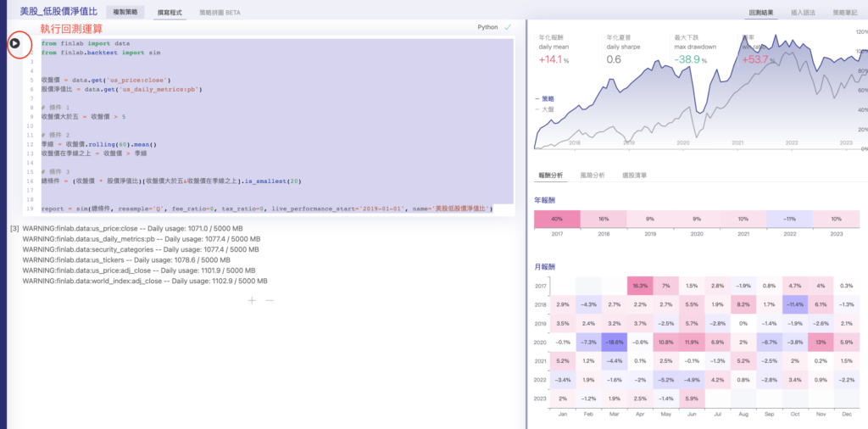Click the daily sharpe value 0.6

click(x=614, y=59)
